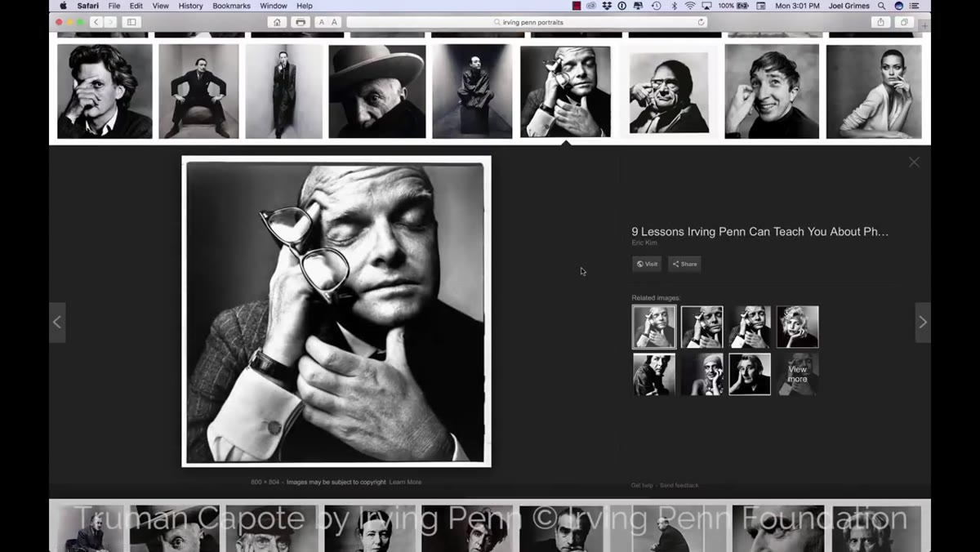Reload the page in address bar

[701, 22]
